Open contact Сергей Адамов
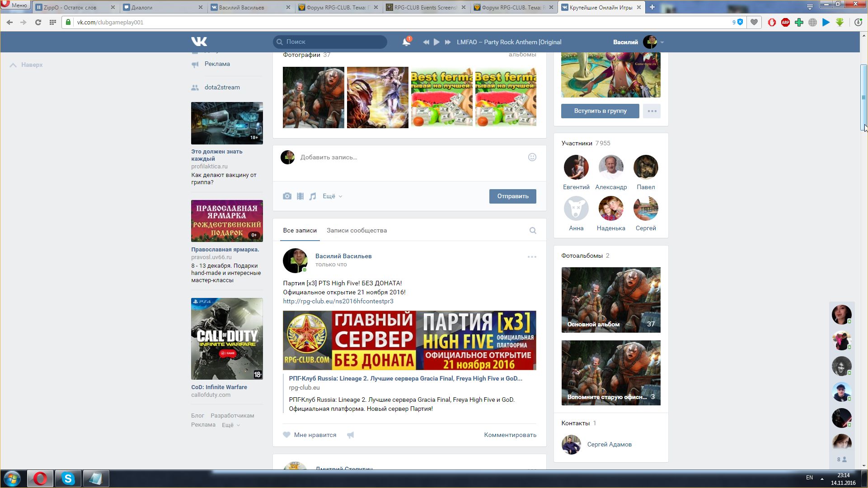Viewport: 868px width, 488px height. pyautogui.click(x=609, y=444)
